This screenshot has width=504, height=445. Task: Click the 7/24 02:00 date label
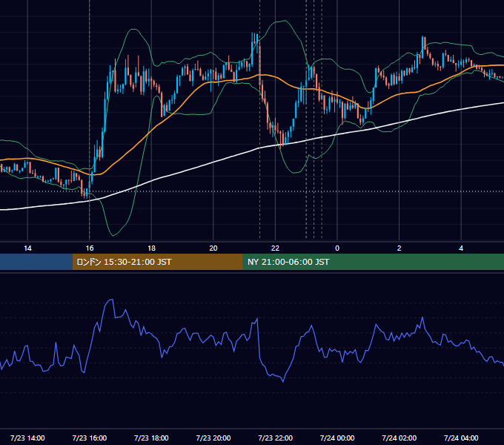[399, 438]
